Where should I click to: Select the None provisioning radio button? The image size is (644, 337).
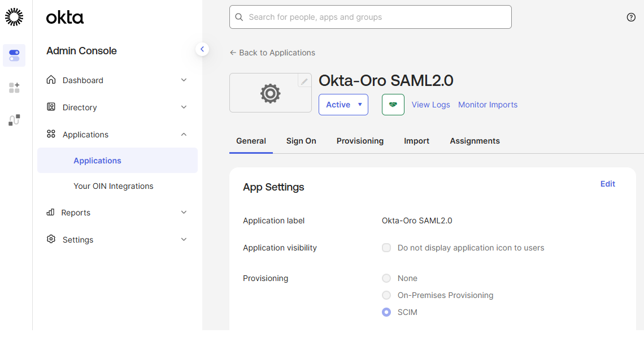tap(386, 278)
